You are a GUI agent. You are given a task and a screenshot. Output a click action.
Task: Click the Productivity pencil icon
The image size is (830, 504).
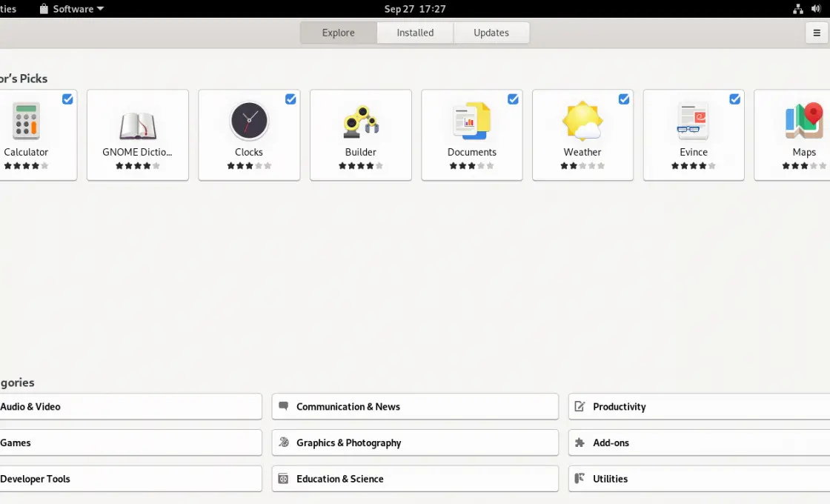click(580, 406)
